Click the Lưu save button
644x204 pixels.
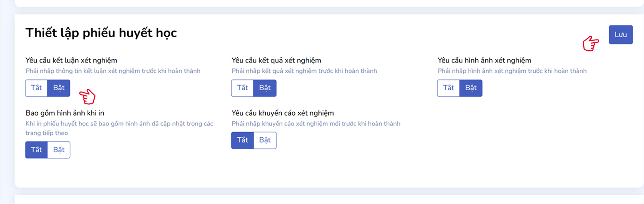tap(620, 35)
